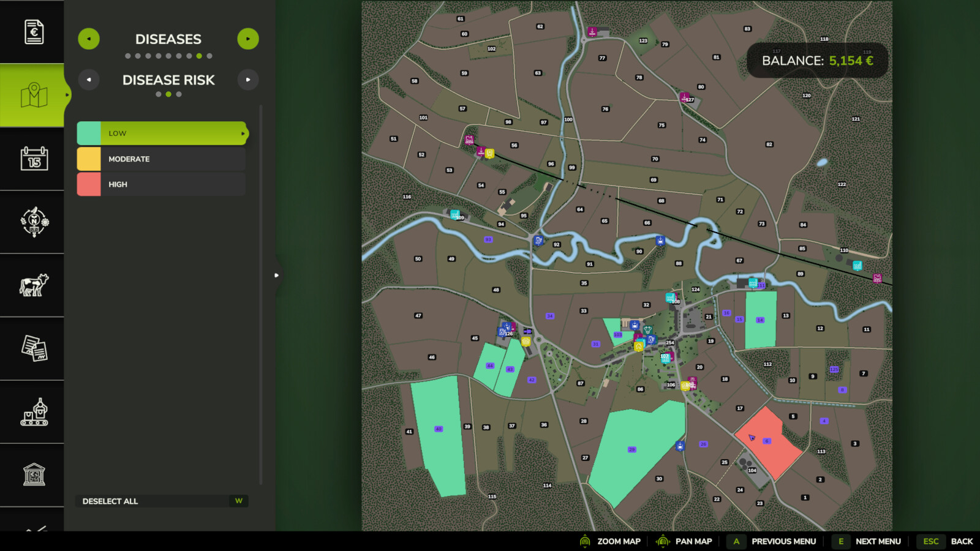Open the weather forecast compass icon

[x=34, y=222]
